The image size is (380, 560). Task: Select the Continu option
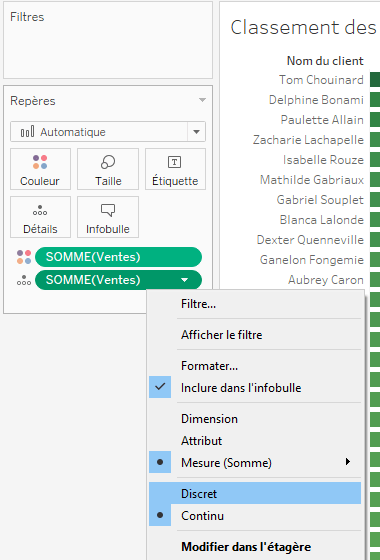(x=255, y=515)
